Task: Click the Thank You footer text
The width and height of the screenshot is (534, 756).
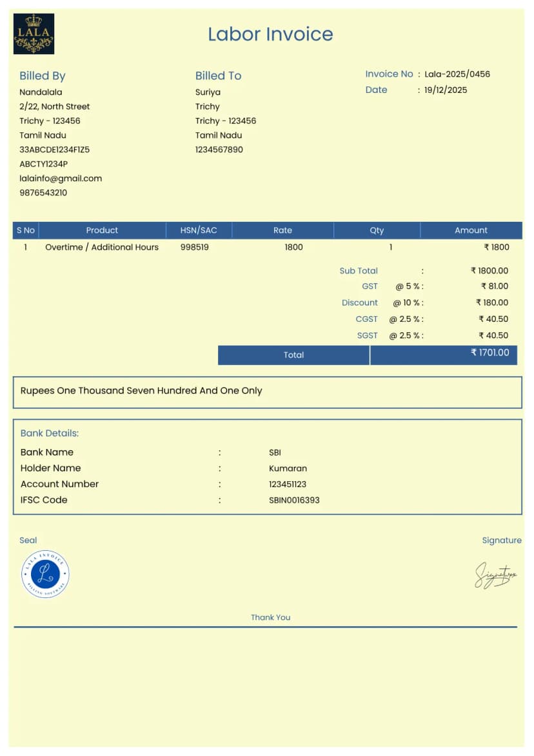Action: (270, 617)
